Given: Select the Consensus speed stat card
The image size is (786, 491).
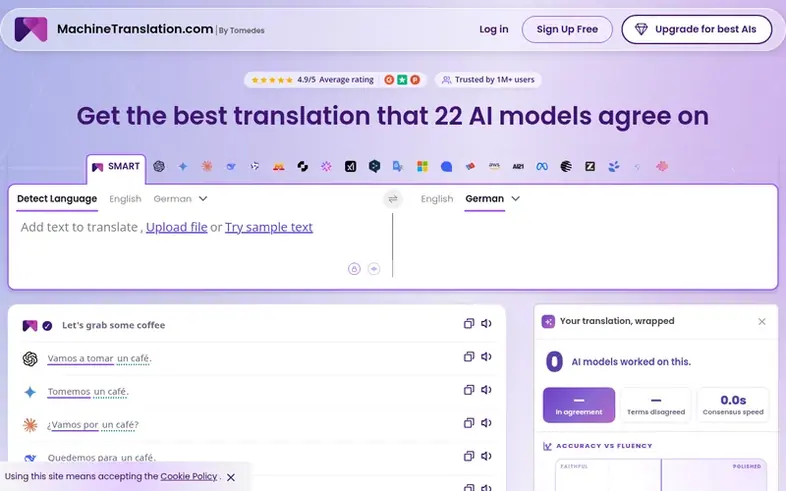Looking at the screenshot, I should pyautogui.click(x=733, y=405).
